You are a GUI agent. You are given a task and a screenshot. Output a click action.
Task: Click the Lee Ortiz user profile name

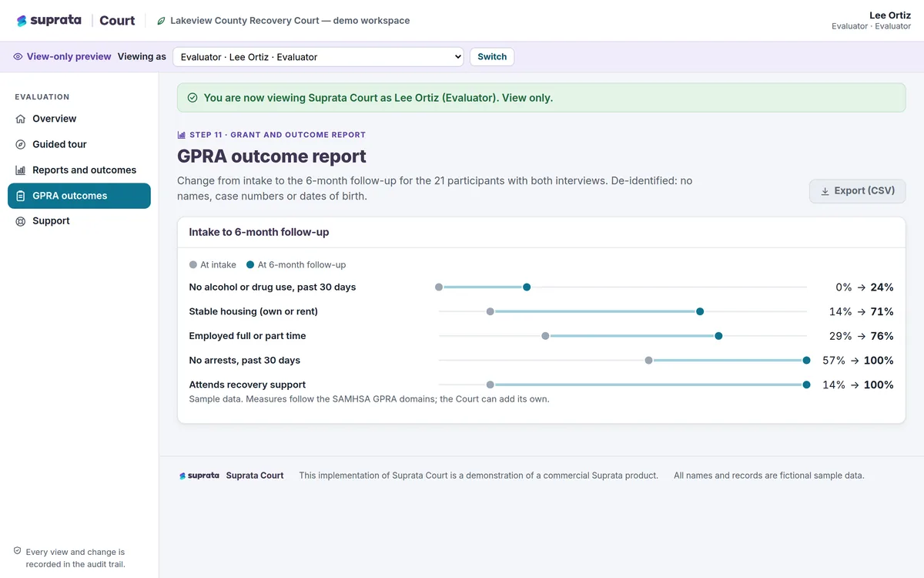coord(890,15)
